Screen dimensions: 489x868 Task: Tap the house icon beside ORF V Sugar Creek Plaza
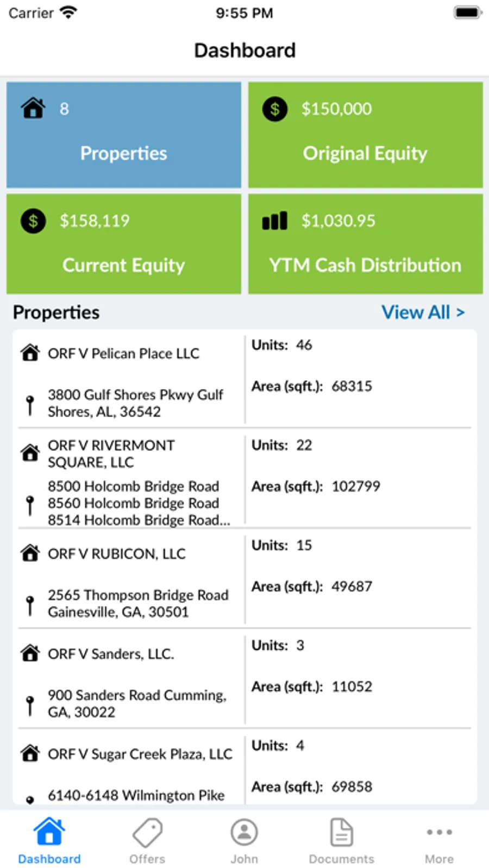pos(30,753)
